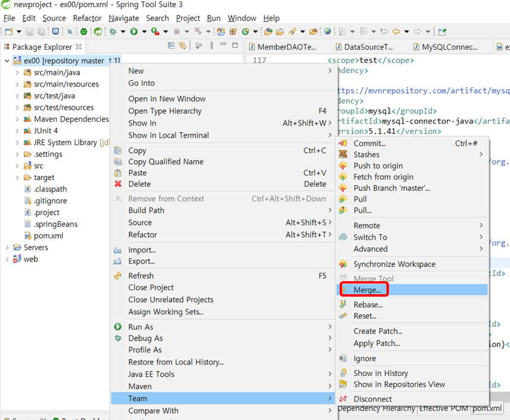The width and height of the screenshot is (510, 420).
Task: Click the green Boot Dashboard power icon
Action: pos(84,31)
